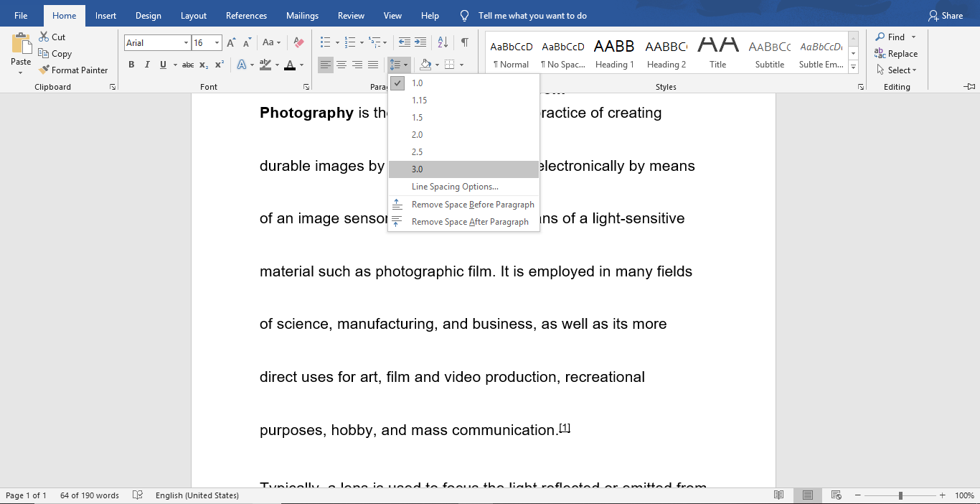Open the Review ribbon tab

(351, 15)
